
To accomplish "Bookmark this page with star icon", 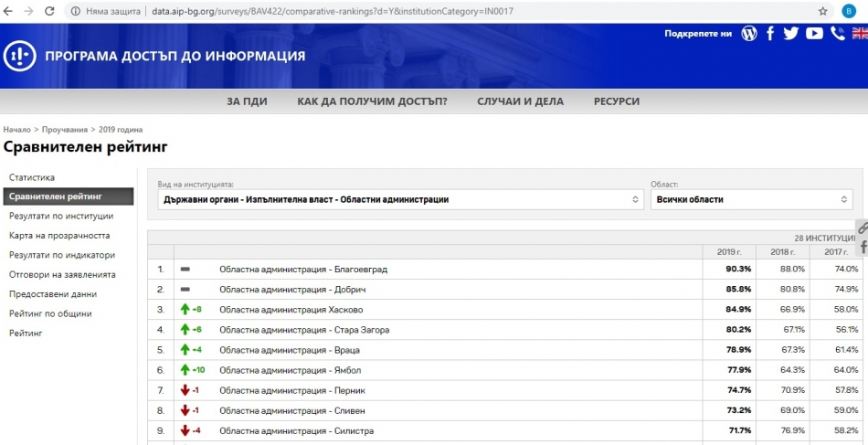I will click(823, 11).
